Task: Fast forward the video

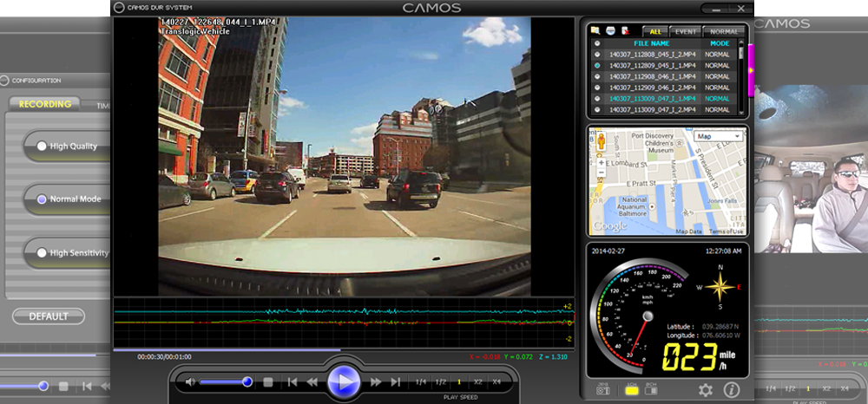Action: pyautogui.click(x=376, y=382)
